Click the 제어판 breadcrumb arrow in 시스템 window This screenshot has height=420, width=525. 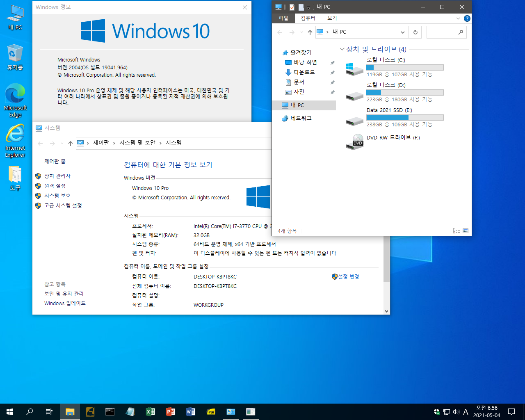click(x=114, y=143)
